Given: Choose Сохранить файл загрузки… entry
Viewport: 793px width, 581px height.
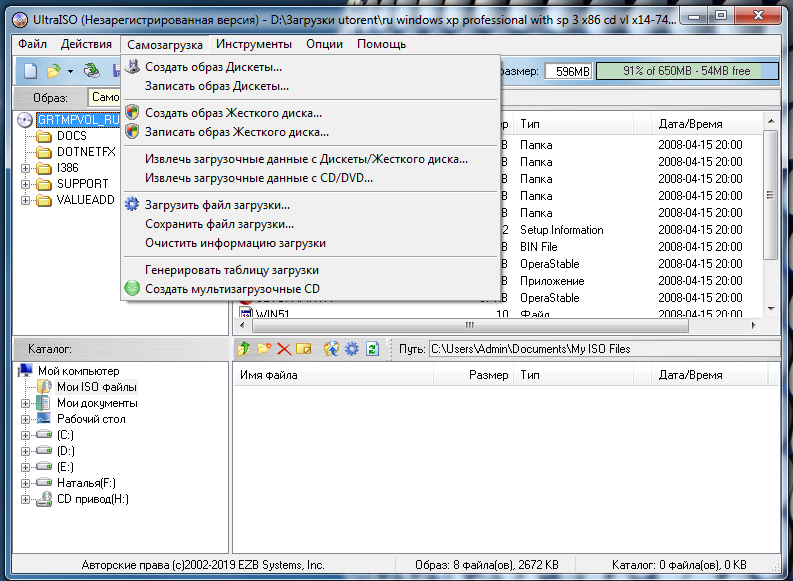Looking at the screenshot, I should (311, 224).
